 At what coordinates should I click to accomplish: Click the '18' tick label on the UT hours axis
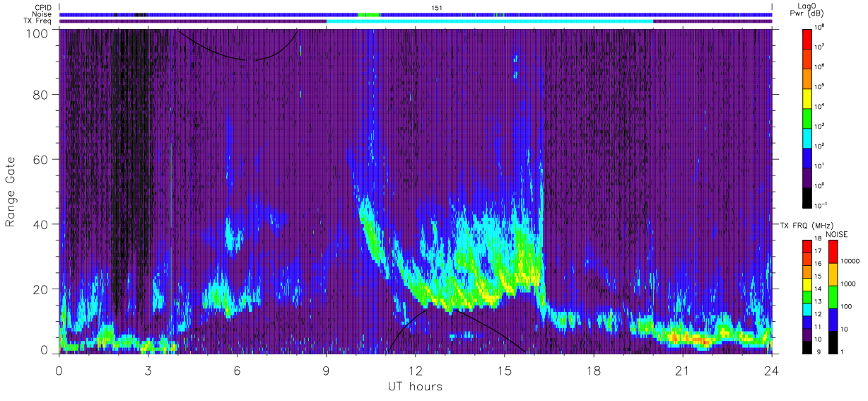[x=594, y=370]
